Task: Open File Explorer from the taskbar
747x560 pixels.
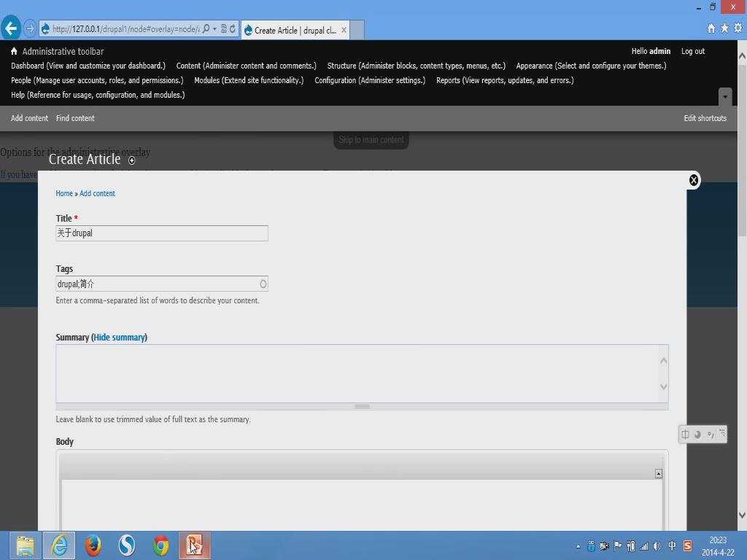Action: pos(26,545)
